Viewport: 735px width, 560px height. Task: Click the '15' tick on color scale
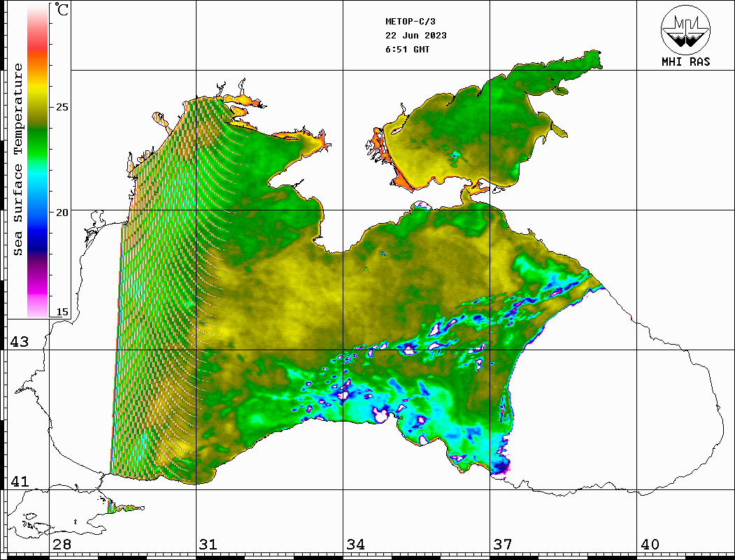[x=62, y=312]
